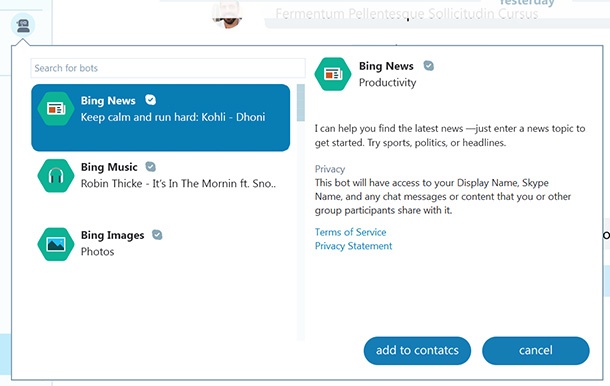Click verified badge in Bing News details header
Viewport: 610px width, 386px height.
tap(429, 65)
